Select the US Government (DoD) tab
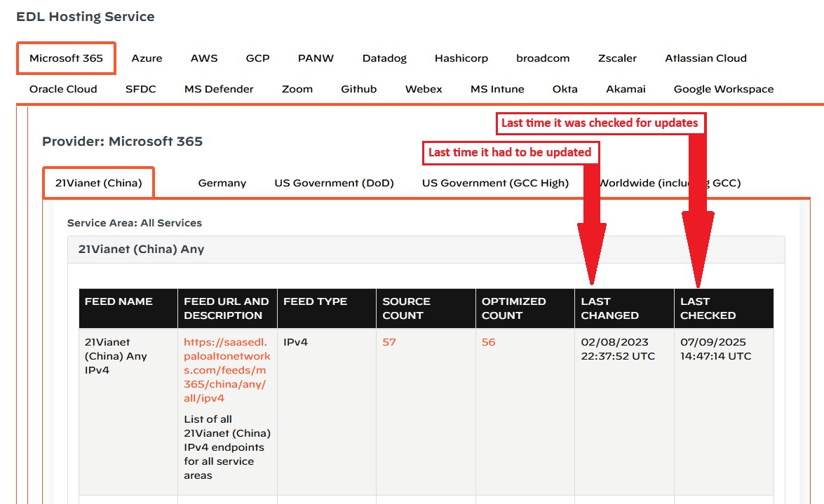The width and height of the screenshot is (824, 504). tap(334, 183)
